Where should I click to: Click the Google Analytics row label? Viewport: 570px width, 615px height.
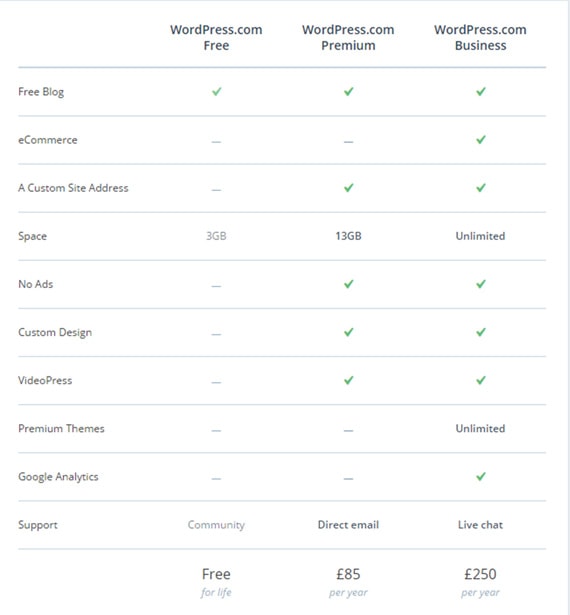pos(58,477)
